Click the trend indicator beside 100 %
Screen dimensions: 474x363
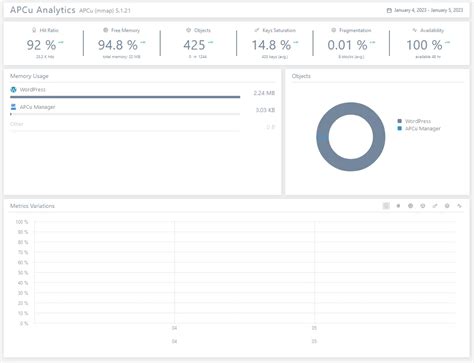point(447,42)
